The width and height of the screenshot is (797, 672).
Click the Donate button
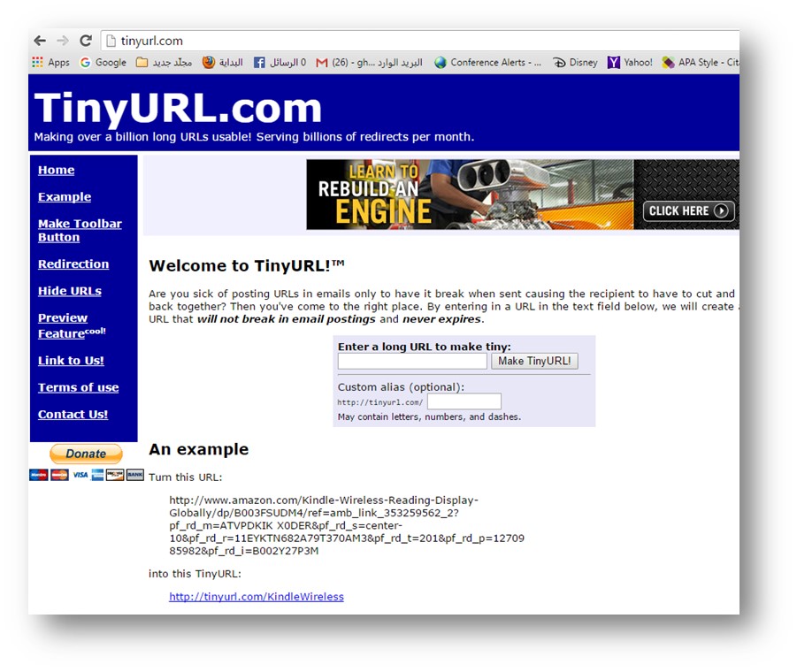tap(85, 453)
